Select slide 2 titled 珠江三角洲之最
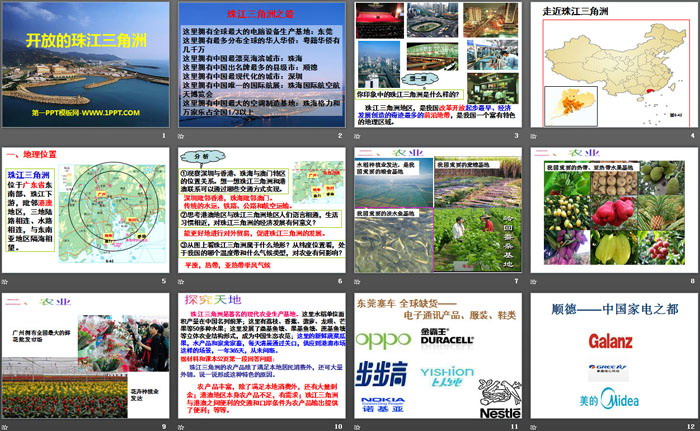700x431 pixels. point(262,64)
